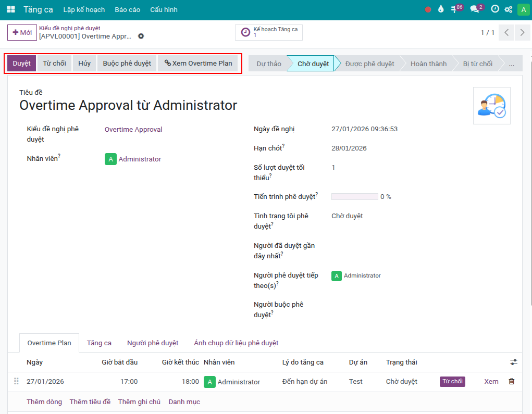
Task: Switch to the Người phê duyệt tab
Action: [153, 343]
